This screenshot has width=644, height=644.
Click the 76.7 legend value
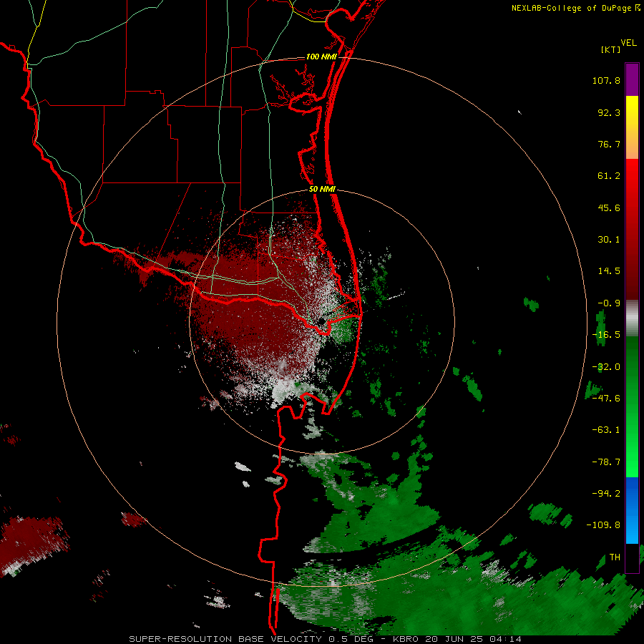tap(609, 144)
